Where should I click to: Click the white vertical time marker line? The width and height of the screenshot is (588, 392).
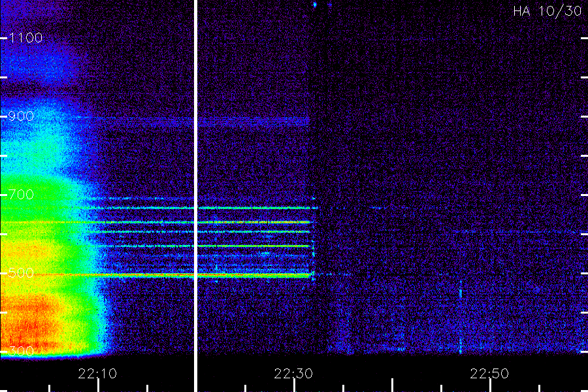[195, 196]
